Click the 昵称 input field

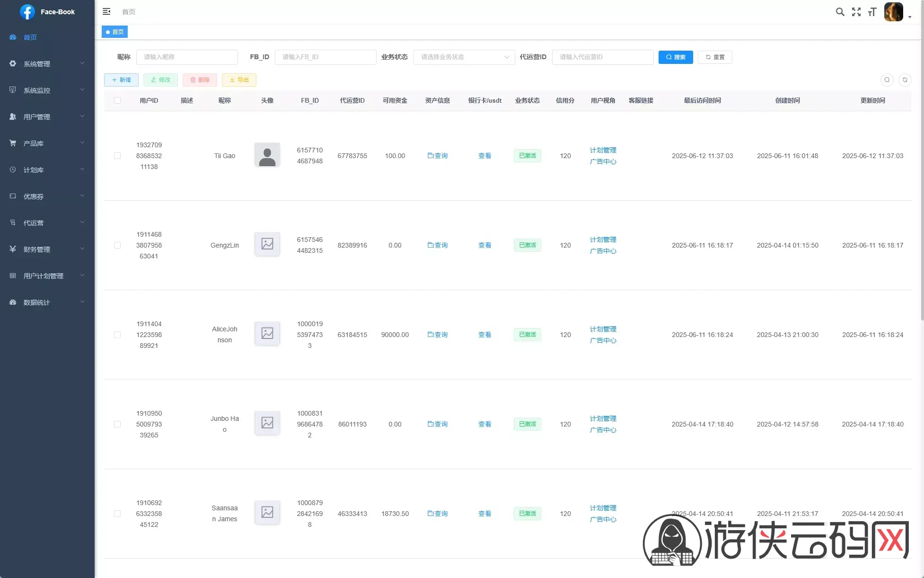pyautogui.click(x=187, y=57)
